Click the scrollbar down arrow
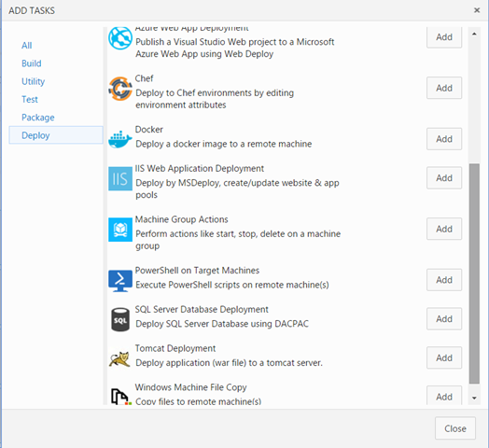Image resolution: width=489 pixels, height=448 pixels. click(x=474, y=398)
